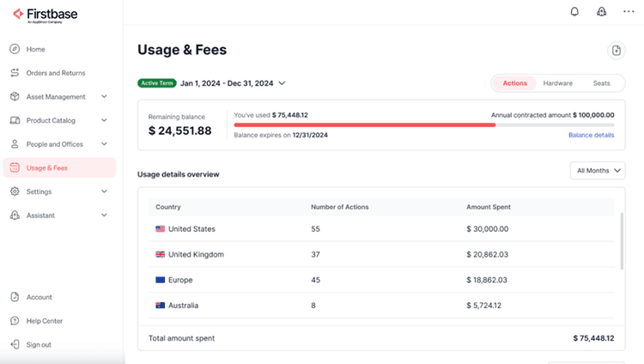Click the red usage progress bar
The width and height of the screenshot is (644, 364).
click(x=364, y=124)
